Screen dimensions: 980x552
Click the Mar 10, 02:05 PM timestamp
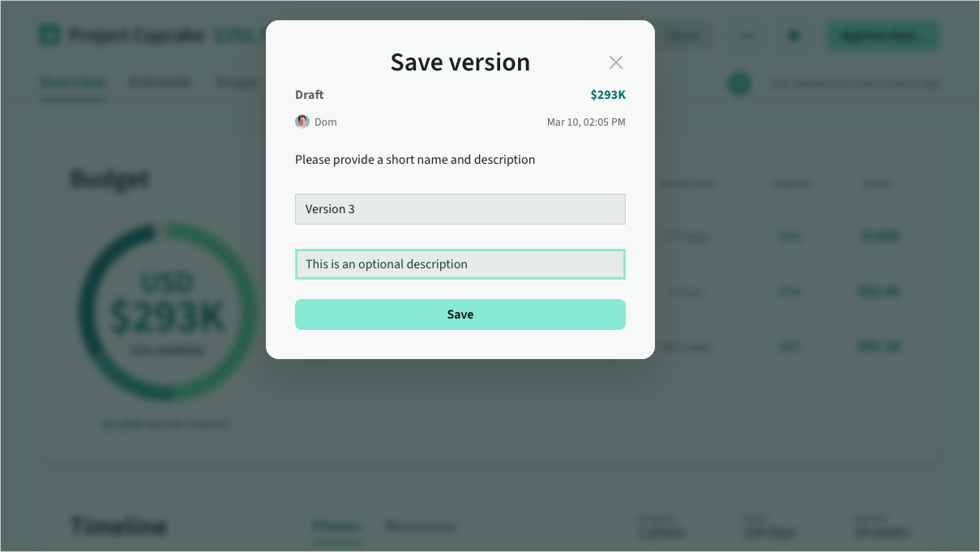tap(586, 122)
